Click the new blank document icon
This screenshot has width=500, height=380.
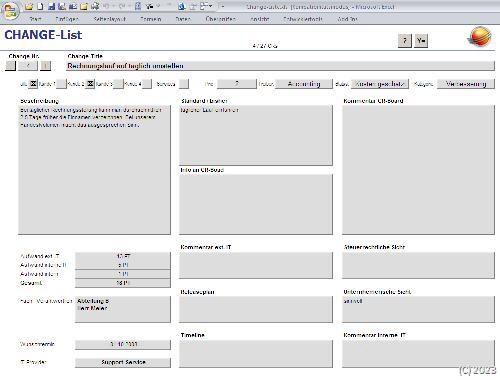(40, 6)
